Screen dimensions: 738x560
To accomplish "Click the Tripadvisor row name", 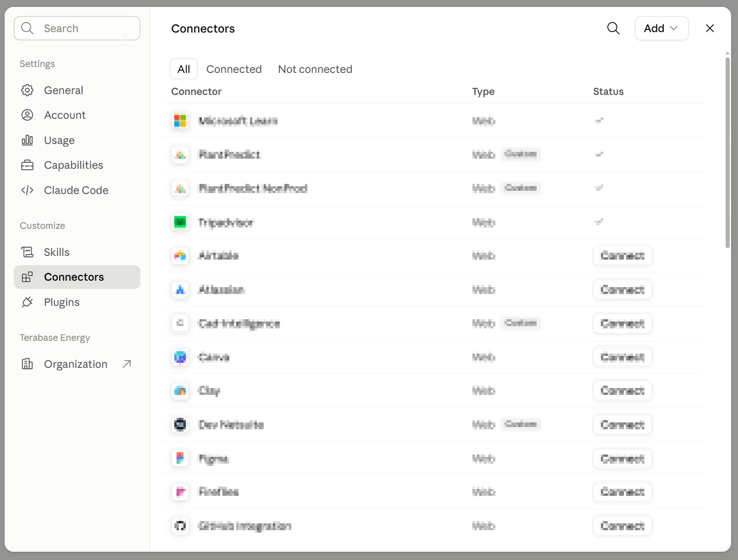I will coord(226,223).
